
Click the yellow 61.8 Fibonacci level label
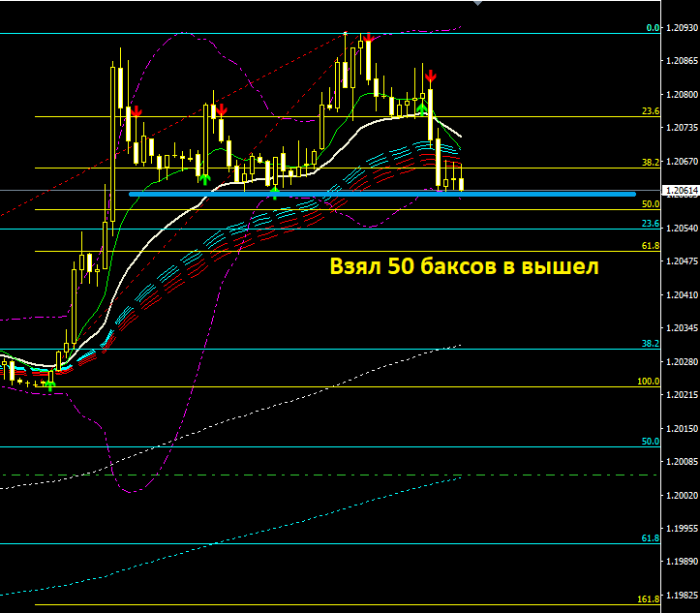tap(651, 246)
